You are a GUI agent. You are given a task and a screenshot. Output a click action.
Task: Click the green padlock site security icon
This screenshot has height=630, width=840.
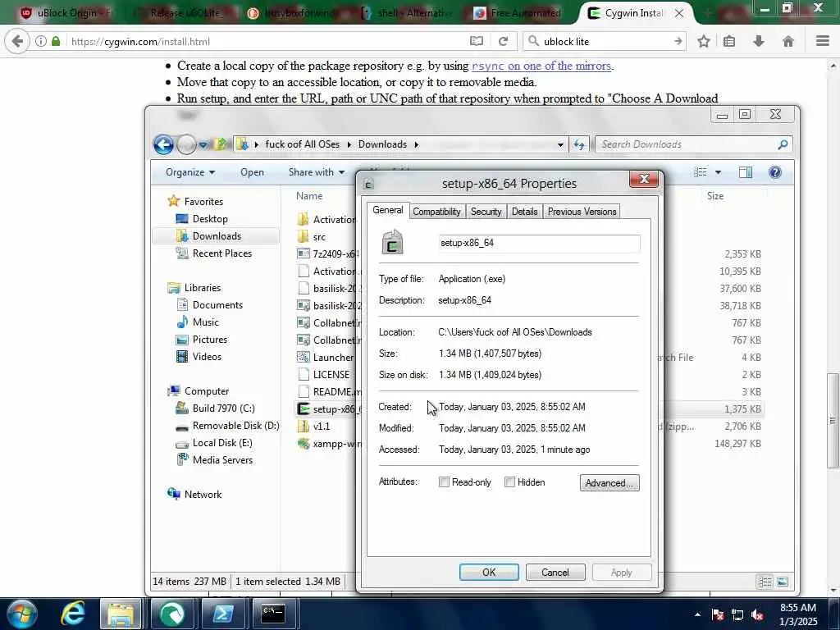pyautogui.click(x=56, y=41)
